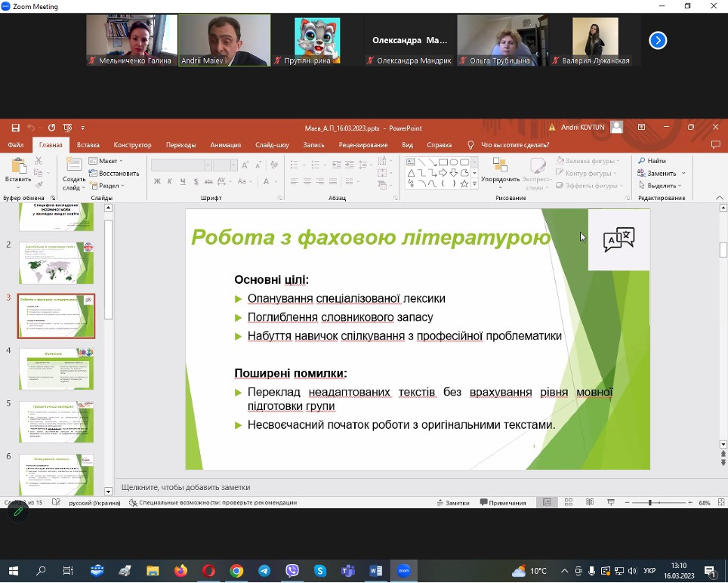Image resolution: width=728 pixels, height=583 pixels.
Task: Expand the Макет (Layout) dropdown
Action: tap(107, 161)
